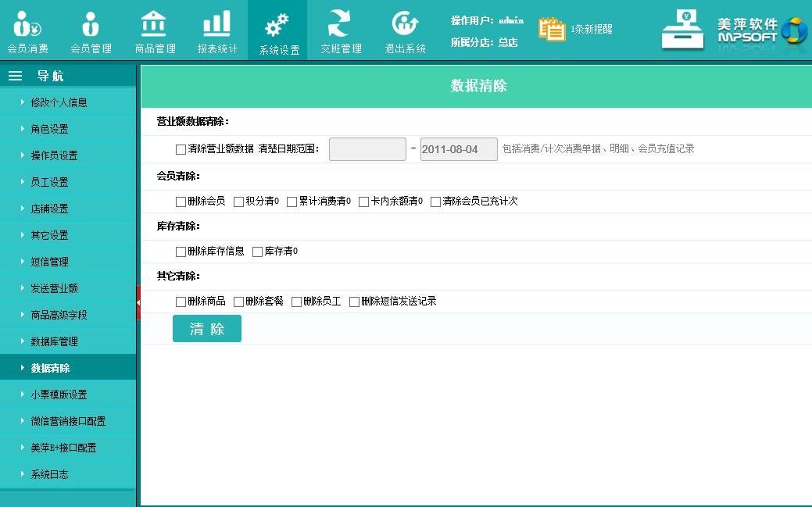Click the empty start date field

coord(367,149)
